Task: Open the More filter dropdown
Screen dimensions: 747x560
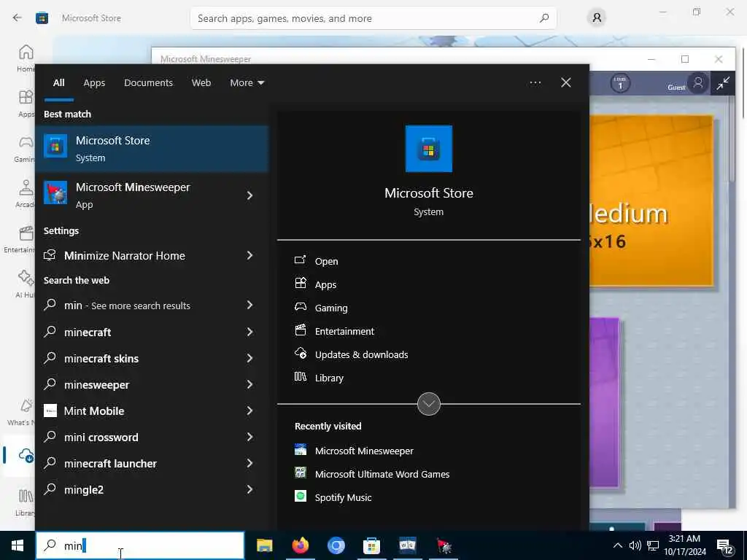Action: point(247,83)
